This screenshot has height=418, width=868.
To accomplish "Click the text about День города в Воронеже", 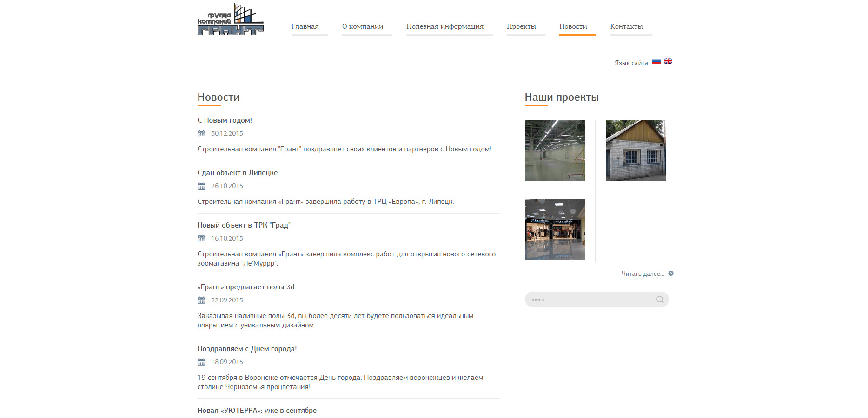I will click(x=340, y=382).
